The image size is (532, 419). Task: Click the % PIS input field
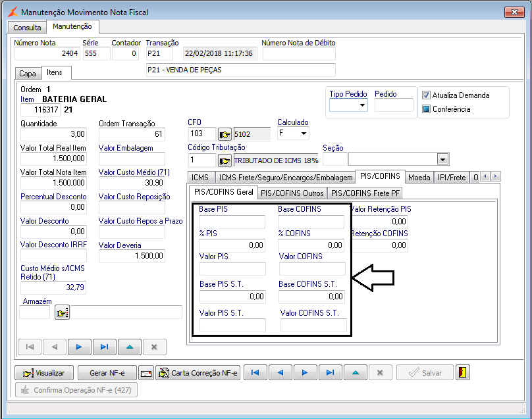click(x=232, y=245)
